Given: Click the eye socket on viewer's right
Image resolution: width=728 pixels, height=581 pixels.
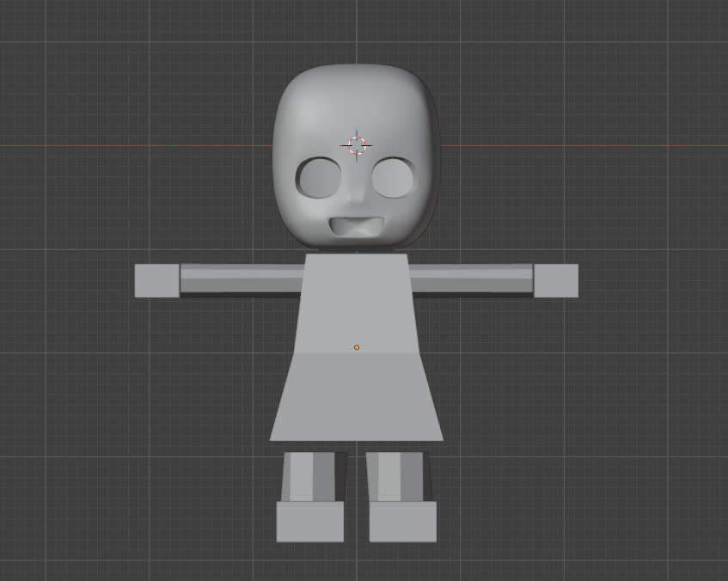Looking at the screenshot, I should coord(393,177).
